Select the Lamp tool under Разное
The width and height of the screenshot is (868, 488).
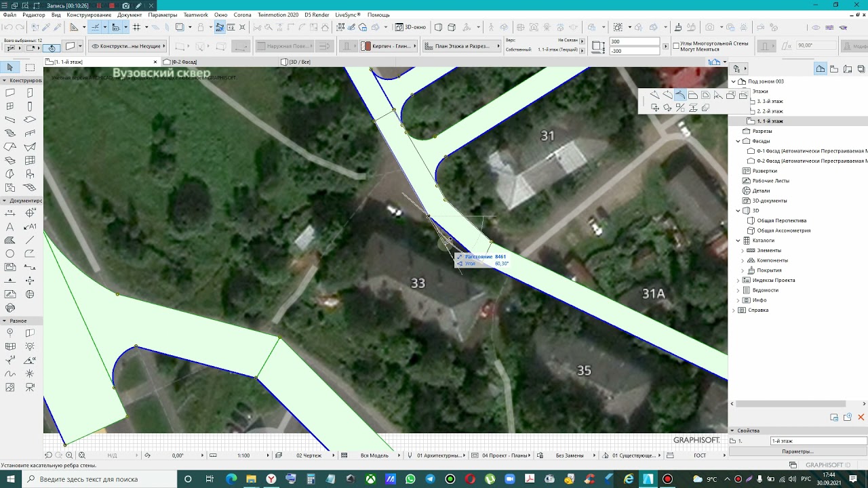[30, 346]
